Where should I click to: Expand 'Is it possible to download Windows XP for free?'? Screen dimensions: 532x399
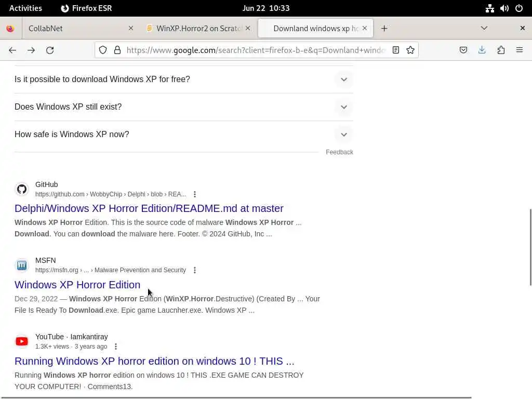[x=184, y=79]
